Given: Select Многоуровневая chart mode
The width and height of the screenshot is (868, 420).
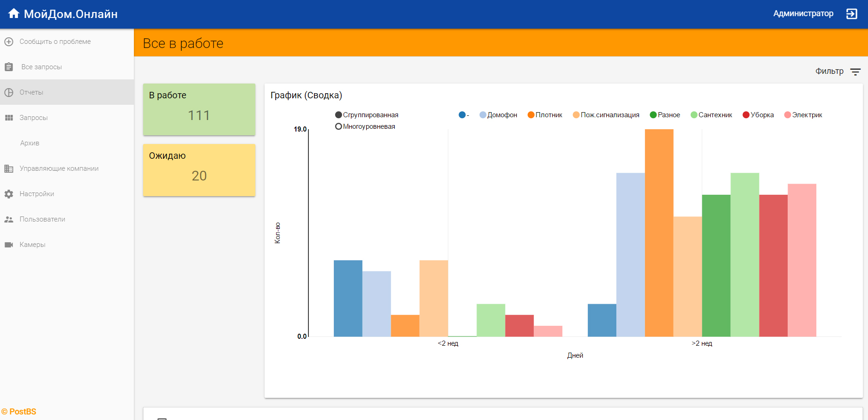Looking at the screenshot, I should click(365, 126).
